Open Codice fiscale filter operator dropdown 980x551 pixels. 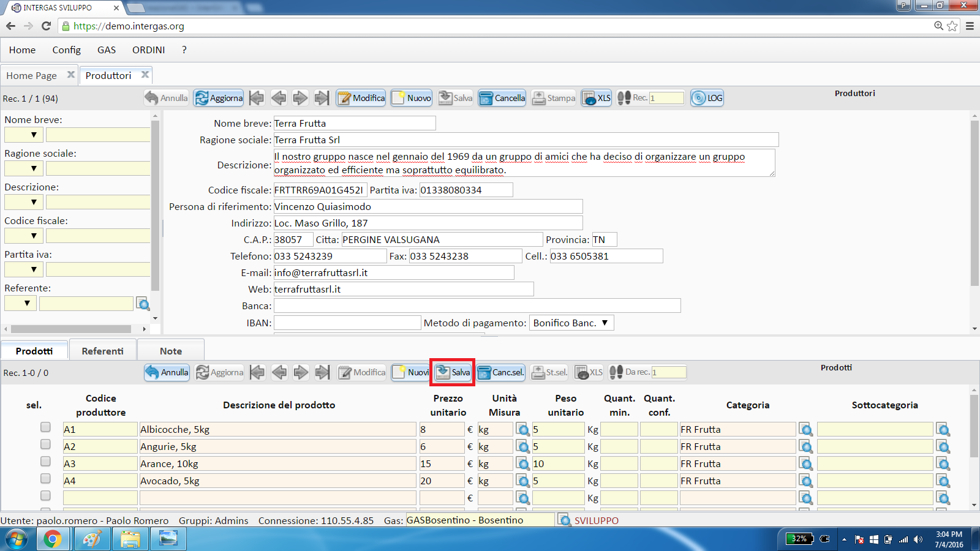click(x=24, y=236)
